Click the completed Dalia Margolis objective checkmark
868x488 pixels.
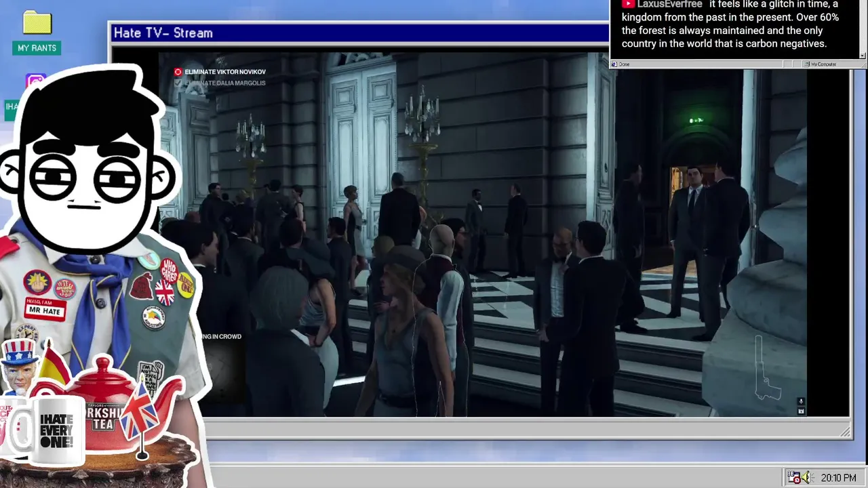click(178, 83)
